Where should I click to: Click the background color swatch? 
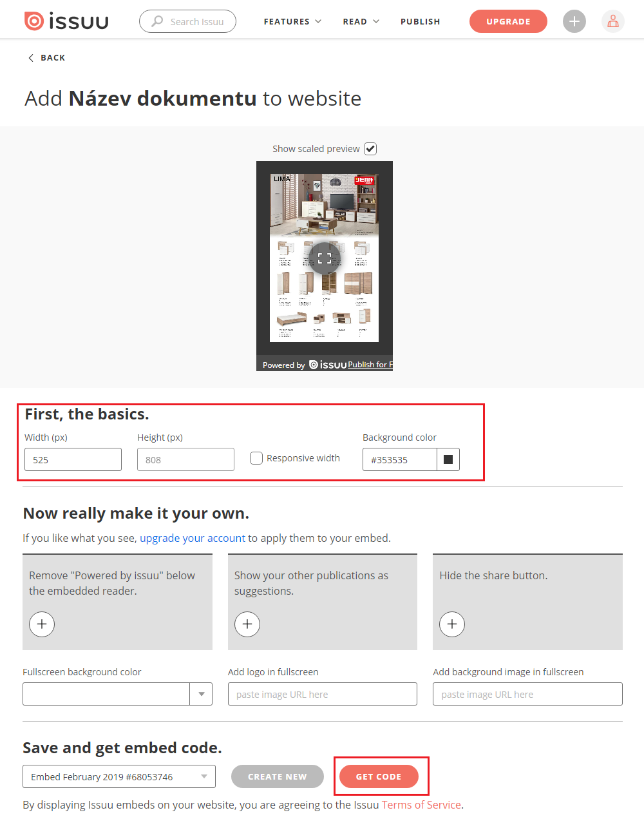pyautogui.click(x=448, y=459)
